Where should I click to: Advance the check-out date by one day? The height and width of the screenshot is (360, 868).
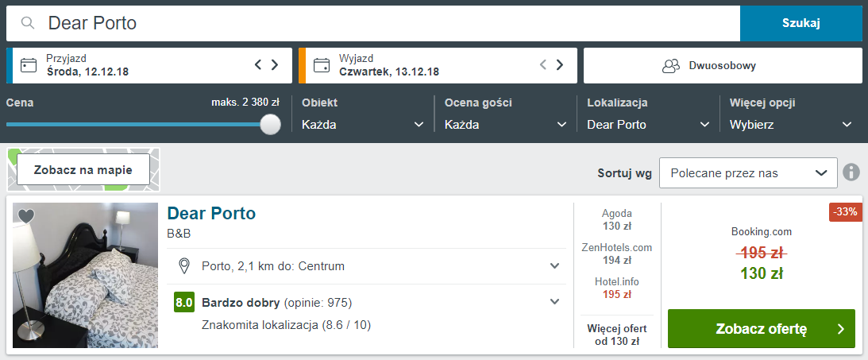tap(560, 65)
